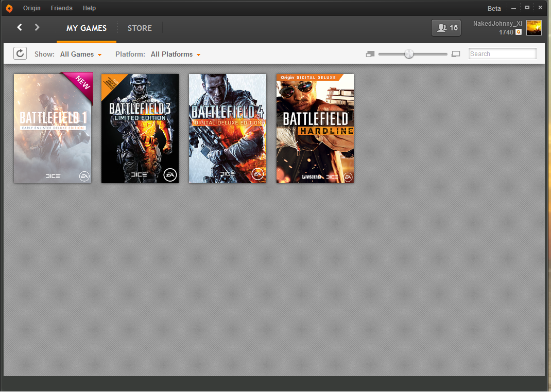Click the Beta label in title bar
The width and height of the screenshot is (551, 392).
tap(494, 8)
